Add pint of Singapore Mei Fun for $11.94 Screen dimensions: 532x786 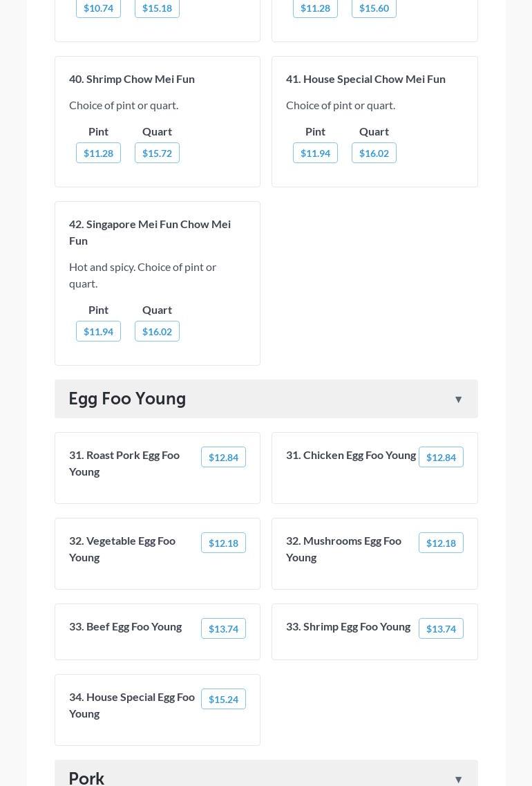(x=98, y=331)
